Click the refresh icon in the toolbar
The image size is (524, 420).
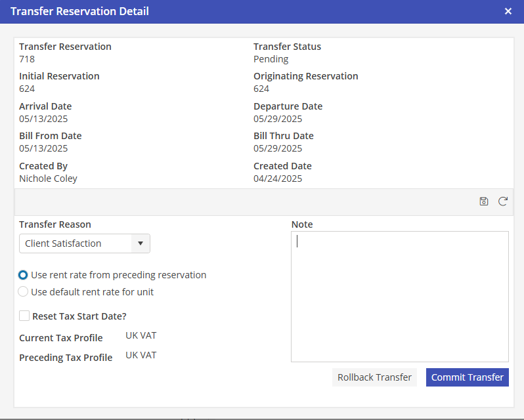(503, 201)
